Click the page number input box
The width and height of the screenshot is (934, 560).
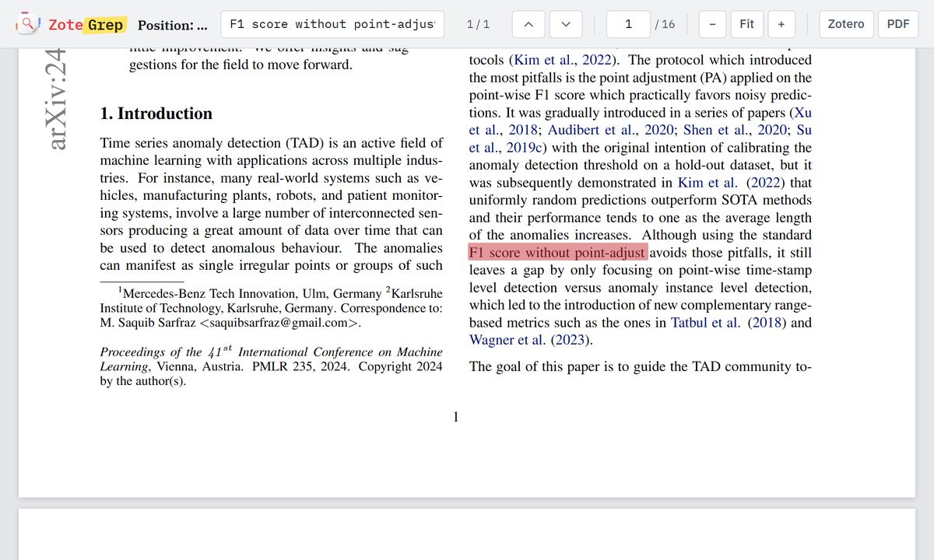click(x=628, y=24)
